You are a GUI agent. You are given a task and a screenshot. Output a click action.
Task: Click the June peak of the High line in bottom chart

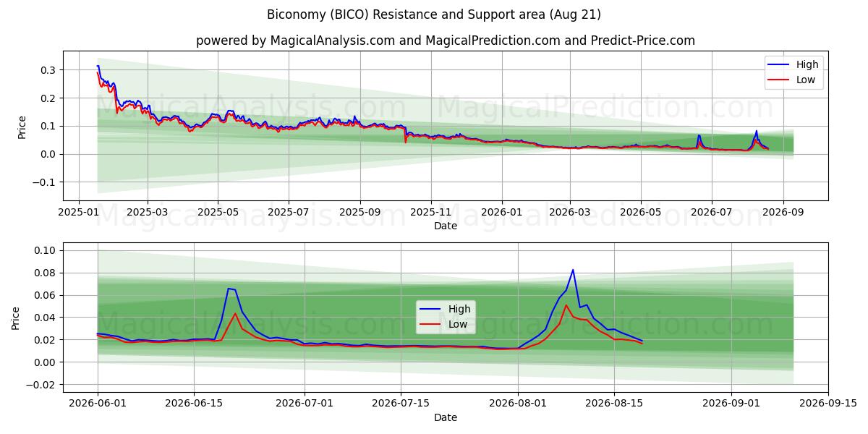pyautogui.click(x=229, y=289)
